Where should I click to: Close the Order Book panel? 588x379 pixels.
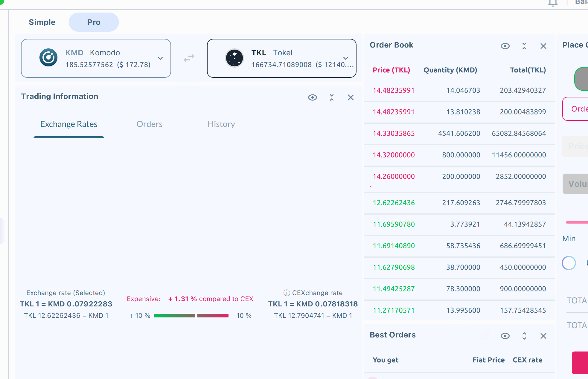543,46
